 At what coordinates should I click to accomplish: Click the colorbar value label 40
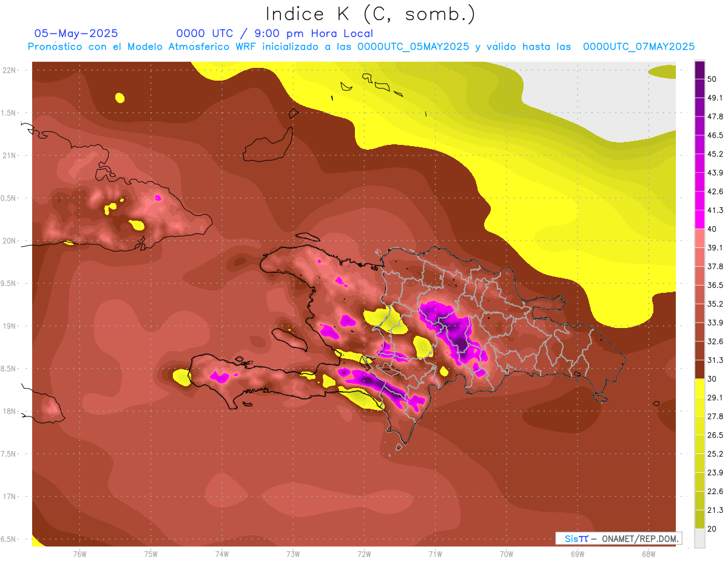[712, 229]
